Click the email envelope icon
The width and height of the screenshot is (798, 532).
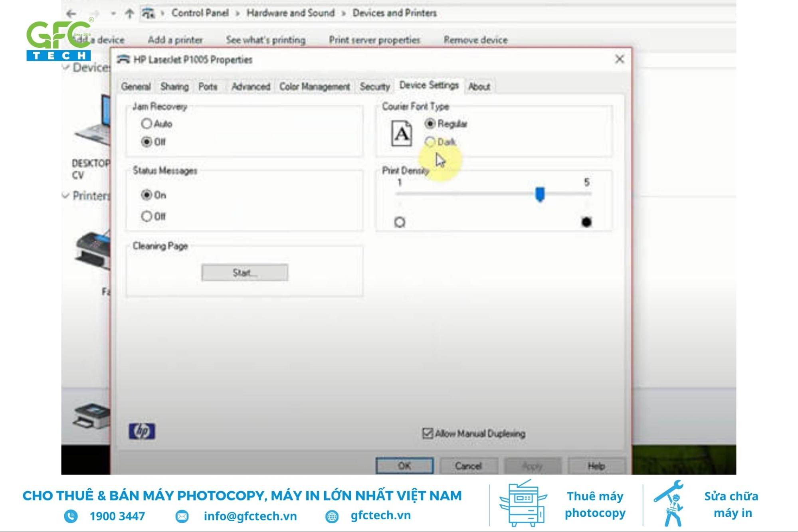tap(182, 516)
